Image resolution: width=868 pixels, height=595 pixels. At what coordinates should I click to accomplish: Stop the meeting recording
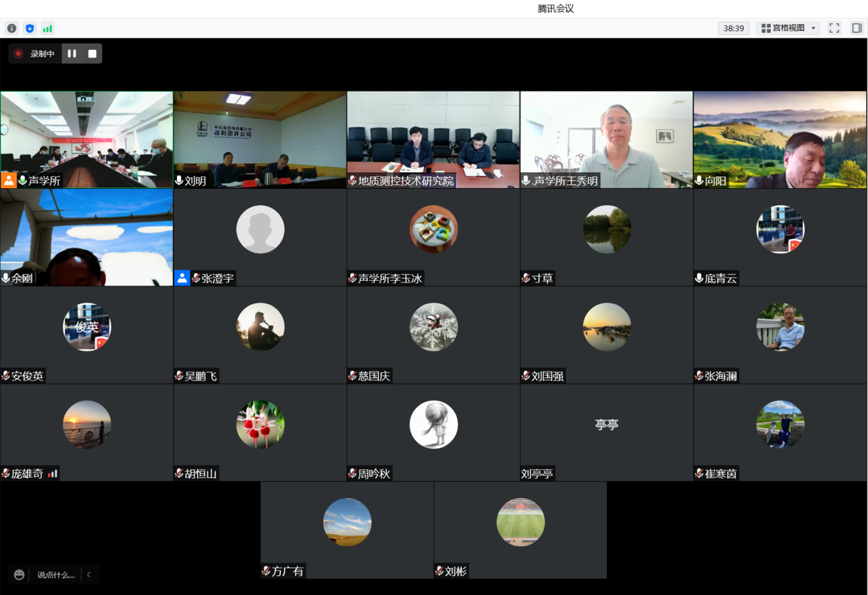92,54
